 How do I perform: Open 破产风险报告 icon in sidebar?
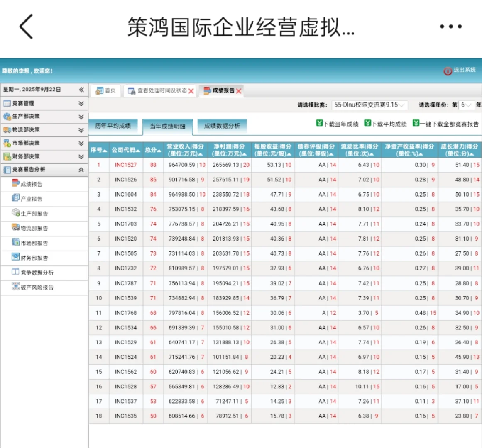pos(15,286)
